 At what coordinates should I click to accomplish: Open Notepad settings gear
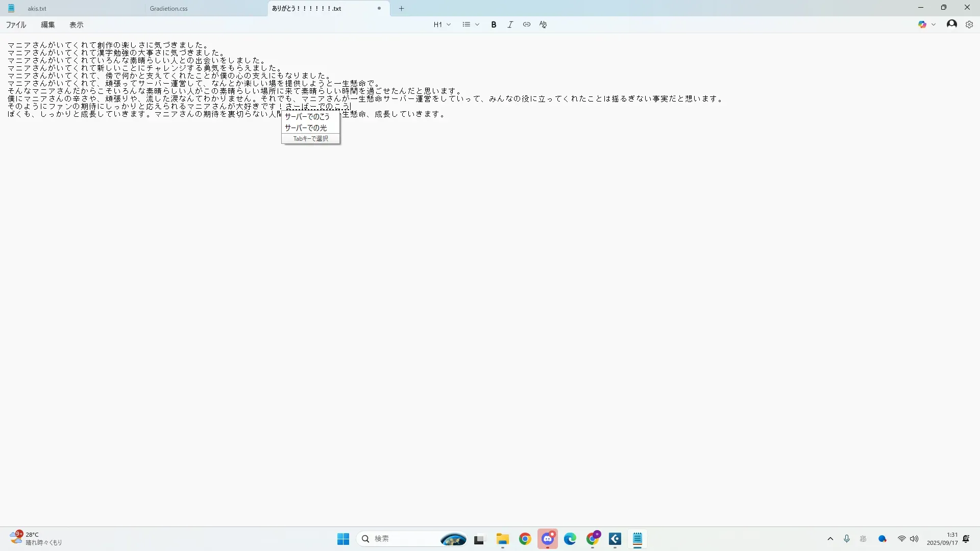[x=969, y=24]
